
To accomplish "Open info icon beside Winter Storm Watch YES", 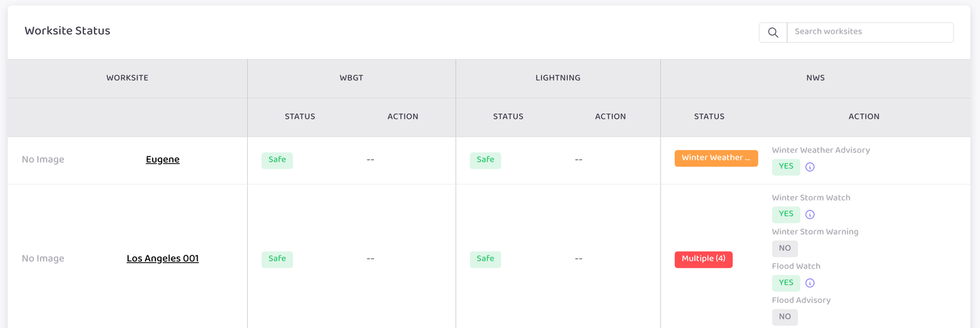I will coord(810,214).
